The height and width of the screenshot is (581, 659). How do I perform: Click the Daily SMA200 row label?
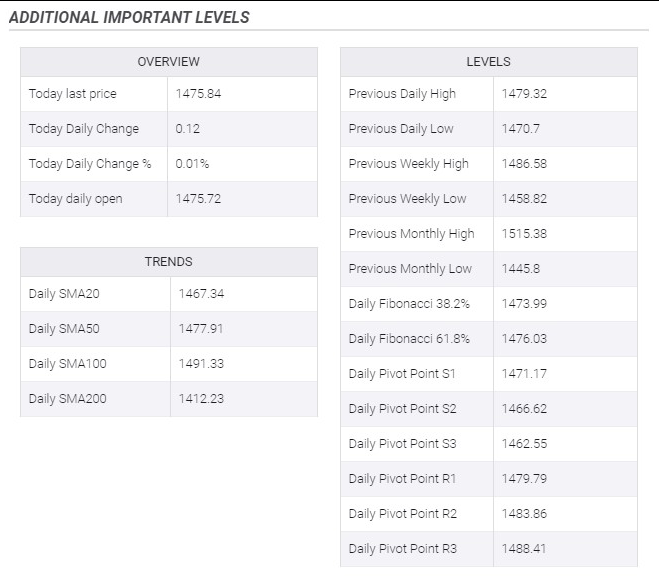[67, 399]
